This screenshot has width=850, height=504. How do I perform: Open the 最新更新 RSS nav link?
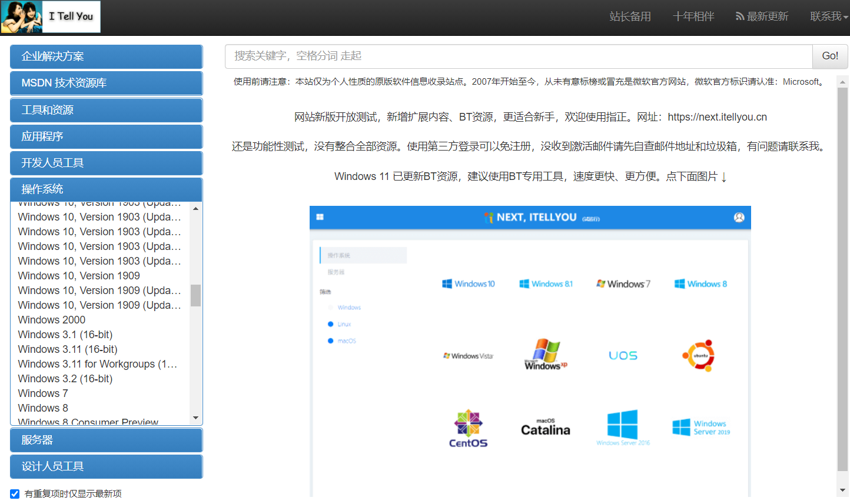(x=762, y=16)
